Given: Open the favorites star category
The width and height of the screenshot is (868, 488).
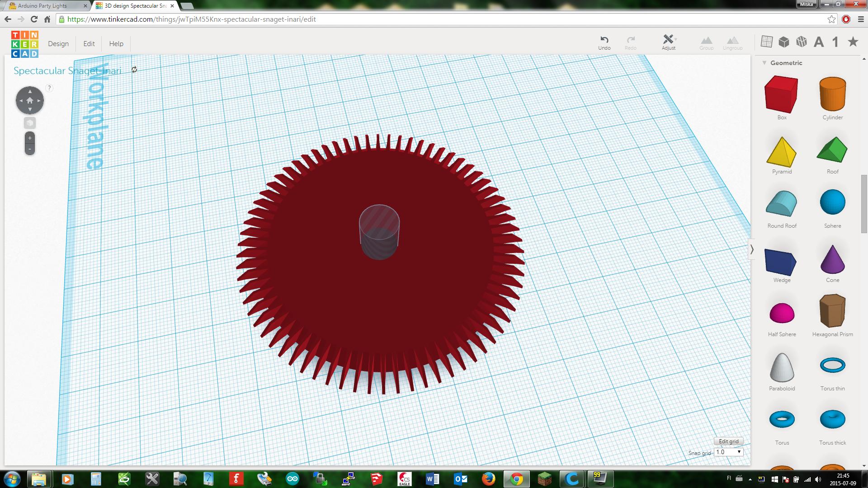Looking at the screenshot, I should (x=853, y=42).
